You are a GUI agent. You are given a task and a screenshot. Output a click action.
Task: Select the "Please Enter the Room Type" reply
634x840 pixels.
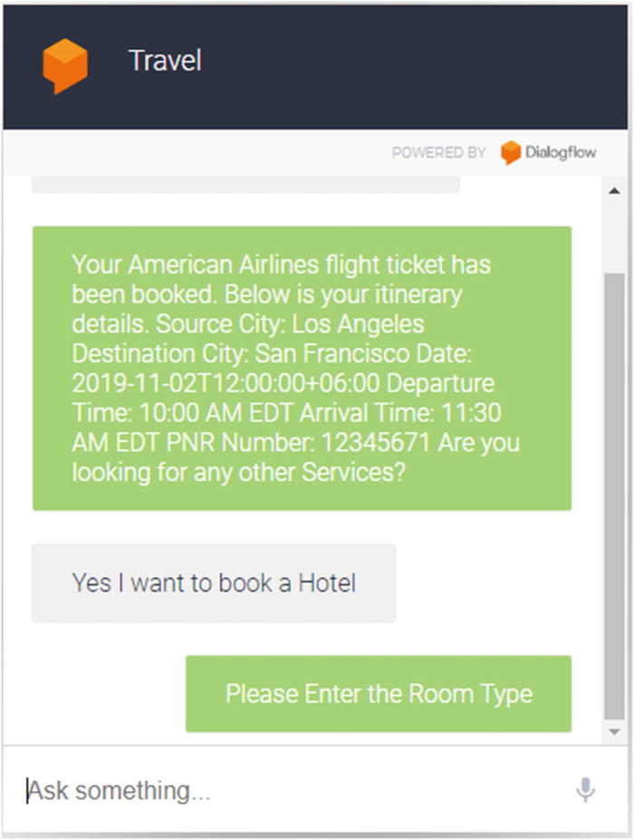[379, 694]
